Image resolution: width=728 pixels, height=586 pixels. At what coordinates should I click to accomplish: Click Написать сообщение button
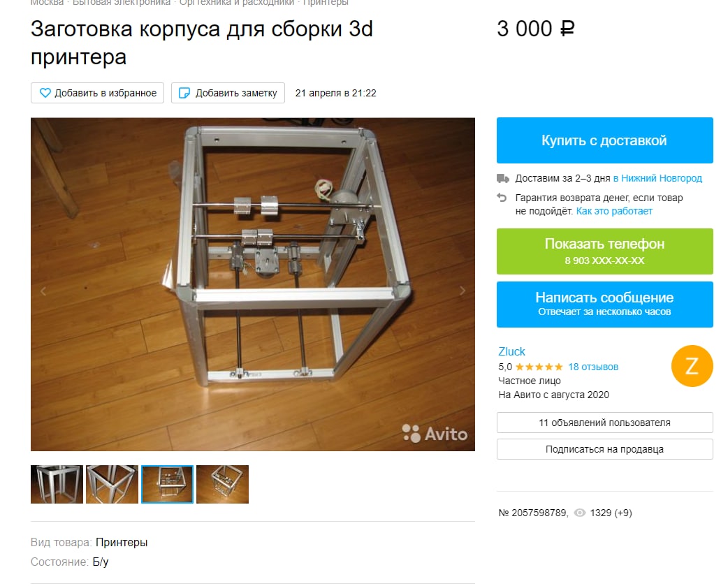point(604,305)
